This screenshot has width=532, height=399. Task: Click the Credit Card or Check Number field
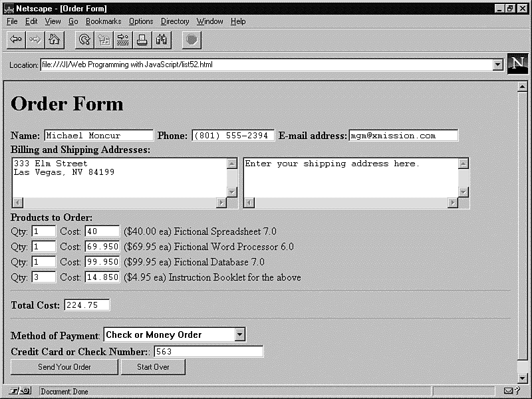[x=208, y=352]
